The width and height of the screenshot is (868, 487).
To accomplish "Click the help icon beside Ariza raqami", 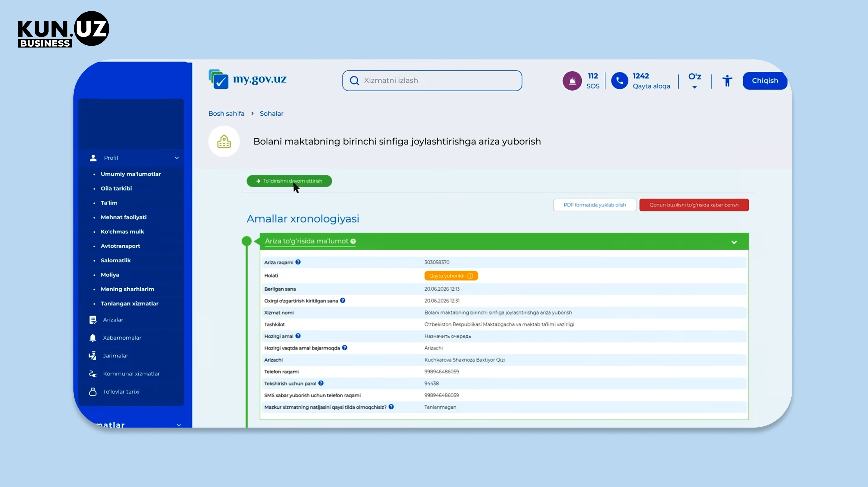I will point(298,262).
